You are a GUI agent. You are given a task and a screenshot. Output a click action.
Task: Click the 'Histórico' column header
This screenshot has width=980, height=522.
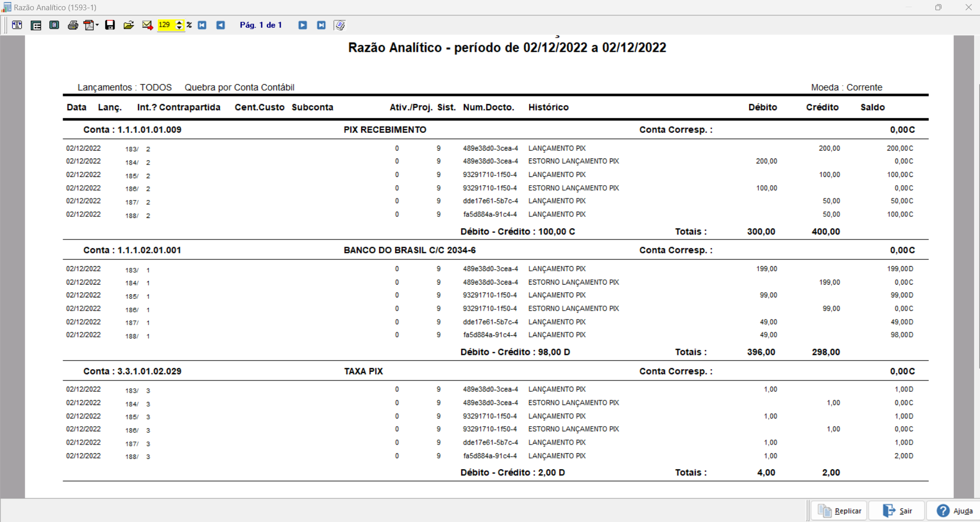548,107
